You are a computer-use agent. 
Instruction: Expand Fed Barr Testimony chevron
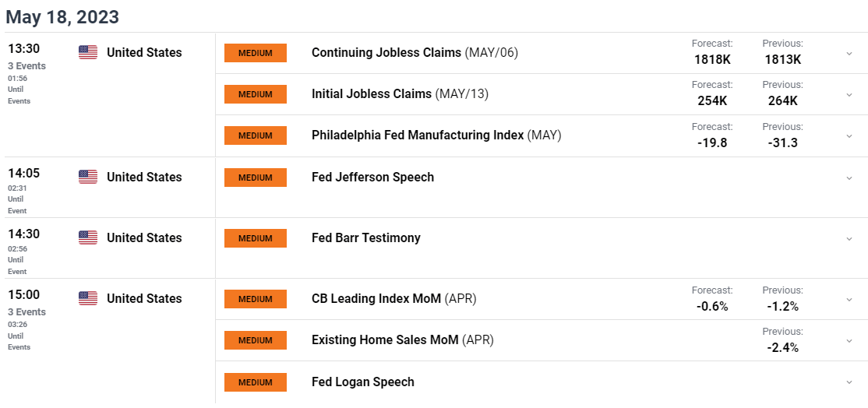pyautogui.click(x=849, y=238)
